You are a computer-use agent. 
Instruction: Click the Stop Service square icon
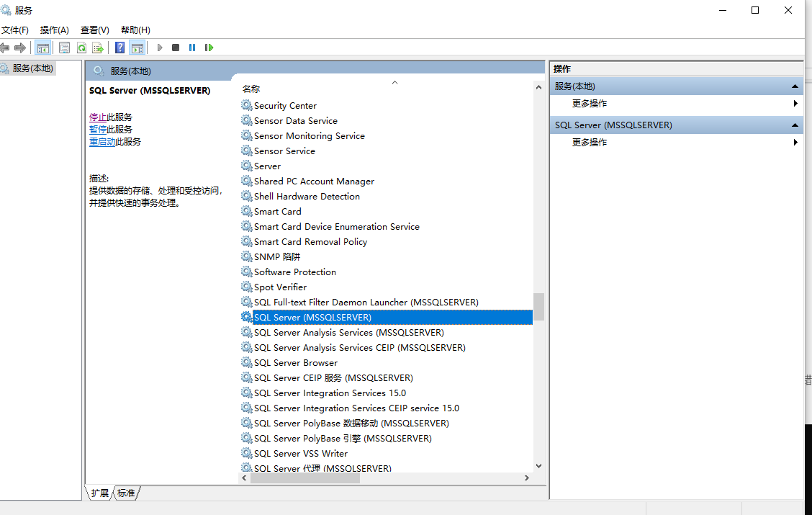(176, 48)
